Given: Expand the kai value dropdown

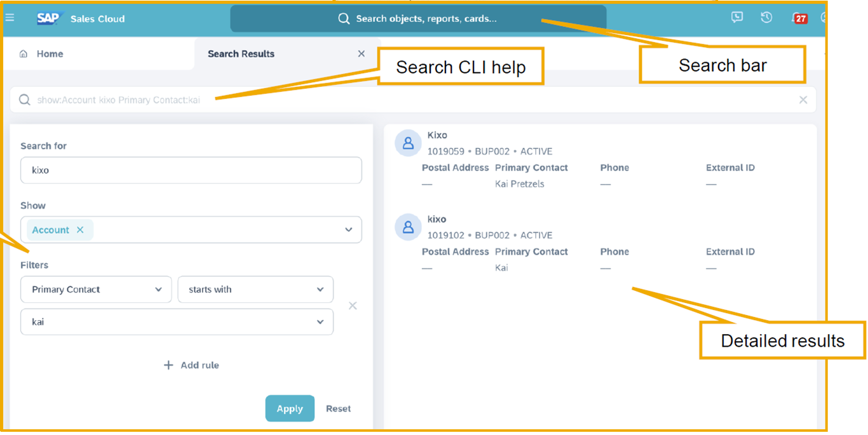Looking at the screenshot, I should [320, 322].
